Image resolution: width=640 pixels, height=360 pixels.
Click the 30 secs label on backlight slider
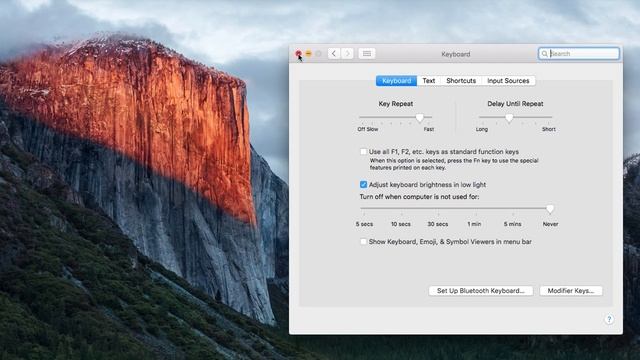438,224
